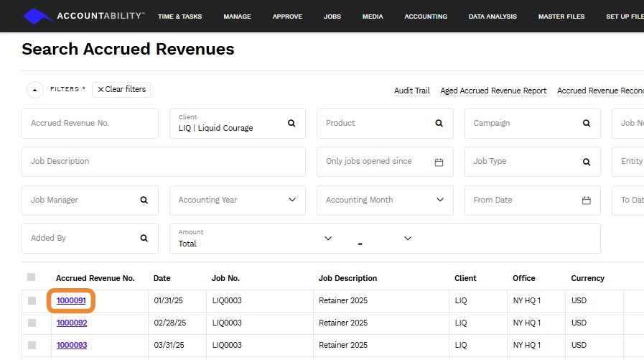Open the Accounting Month dropdown
644x360 pixels.
pos(439,200)
